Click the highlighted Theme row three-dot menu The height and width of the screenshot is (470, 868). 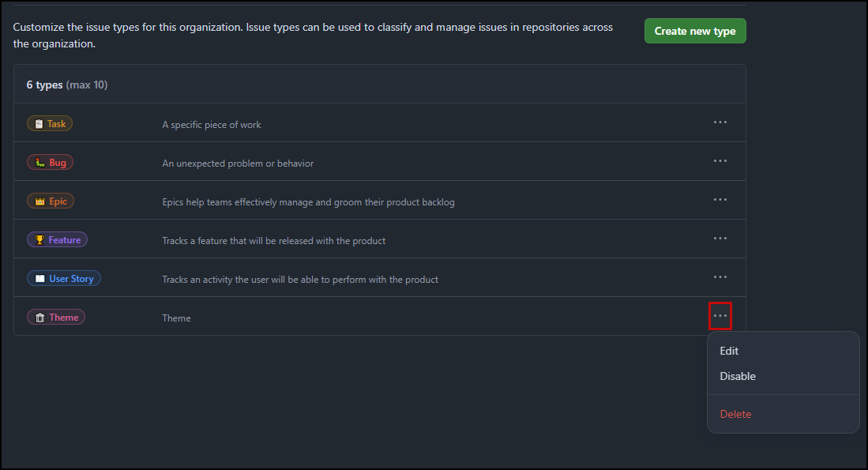click(x=720, y=316)
